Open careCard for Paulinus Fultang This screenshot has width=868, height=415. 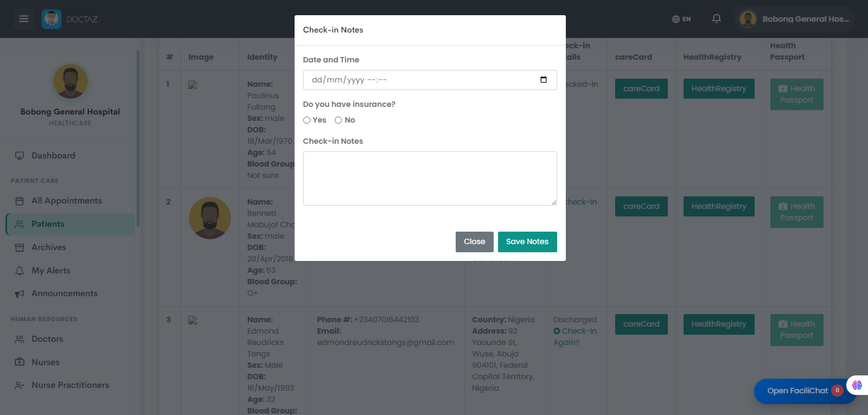click(641, 89)
